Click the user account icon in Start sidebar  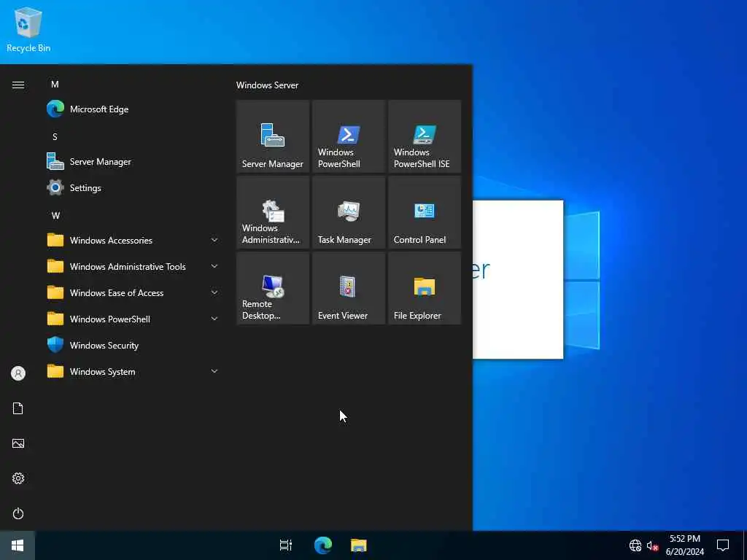[x=18, y=373]
